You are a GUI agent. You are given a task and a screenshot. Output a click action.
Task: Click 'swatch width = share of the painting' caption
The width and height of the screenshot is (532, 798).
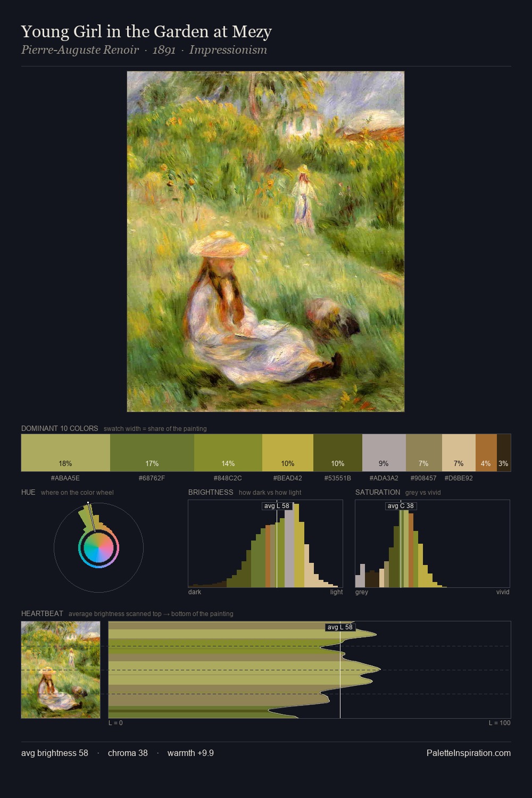coord(155,428)
